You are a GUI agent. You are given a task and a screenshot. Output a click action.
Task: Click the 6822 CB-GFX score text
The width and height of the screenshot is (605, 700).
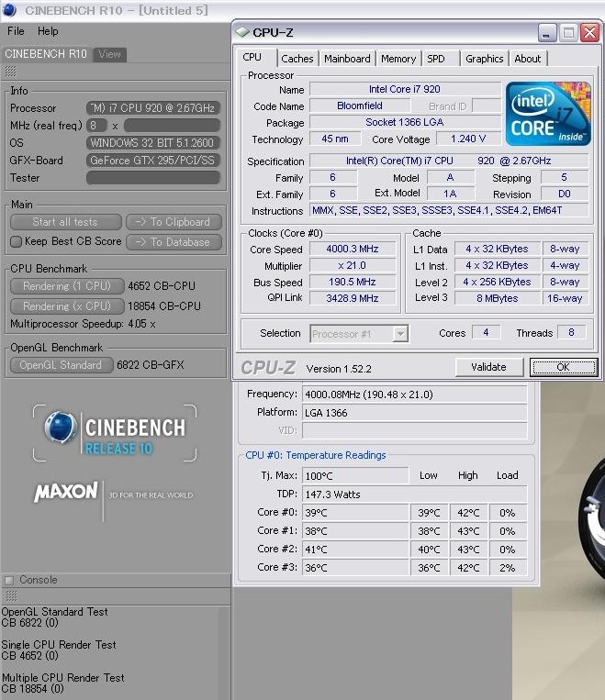[x=151, y=365]
